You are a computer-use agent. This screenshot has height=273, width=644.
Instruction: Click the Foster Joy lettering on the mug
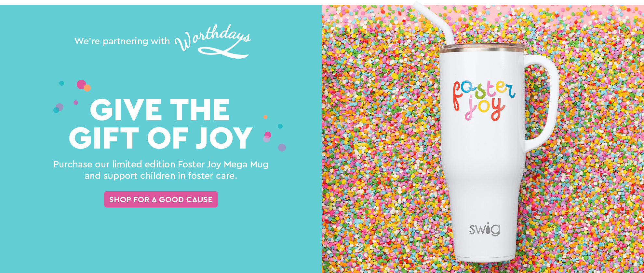tap(484, 99)
